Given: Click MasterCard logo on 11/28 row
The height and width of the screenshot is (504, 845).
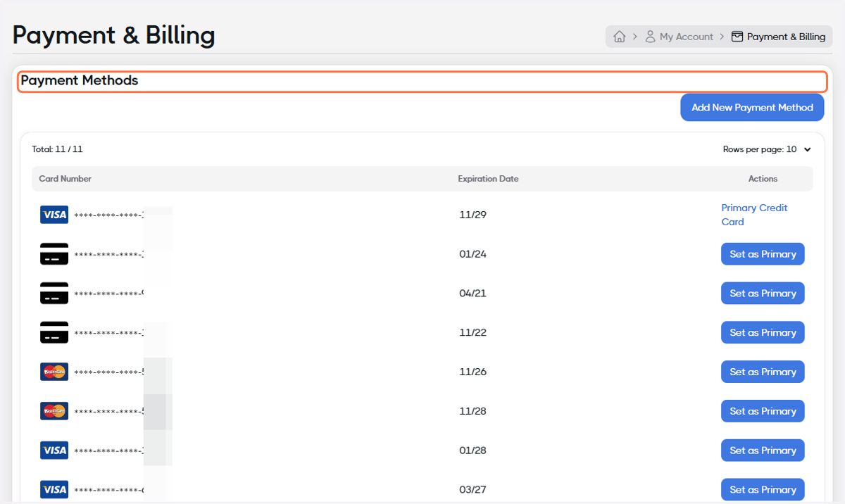Looking at the screenshot, I should pyautogui.click(x=54, y=411).
